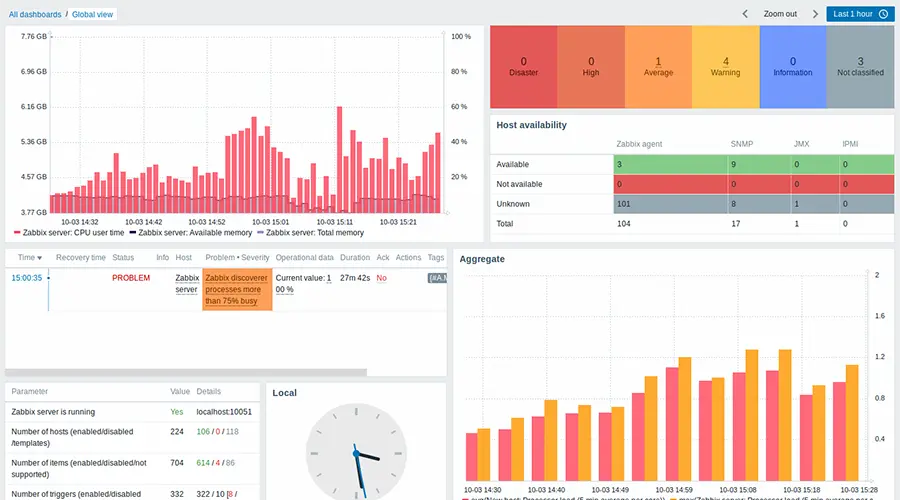Select the Disaster severity tile
Image resolution: width=900 pixels, height=500 pixels.
(x=523, y=67)
